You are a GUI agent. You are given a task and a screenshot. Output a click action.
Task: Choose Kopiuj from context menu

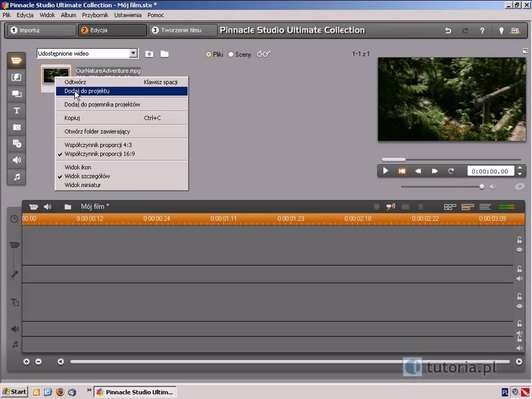121,118
